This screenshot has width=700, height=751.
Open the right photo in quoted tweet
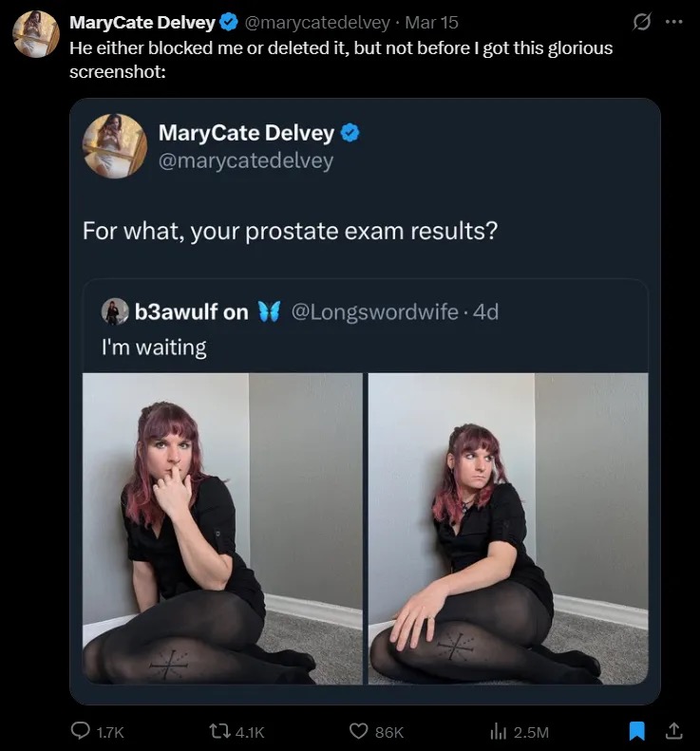click(x=507, y=528)
